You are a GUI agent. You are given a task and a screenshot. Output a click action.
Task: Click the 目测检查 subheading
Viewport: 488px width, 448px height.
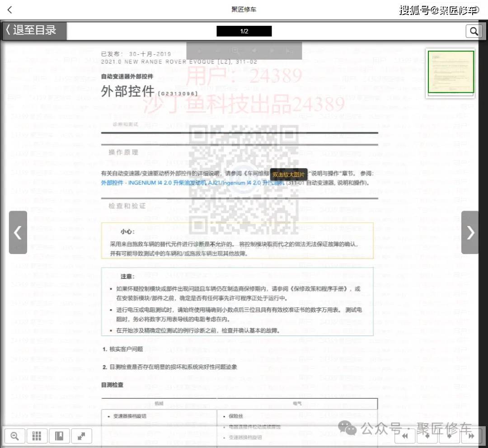coord(112,385)
